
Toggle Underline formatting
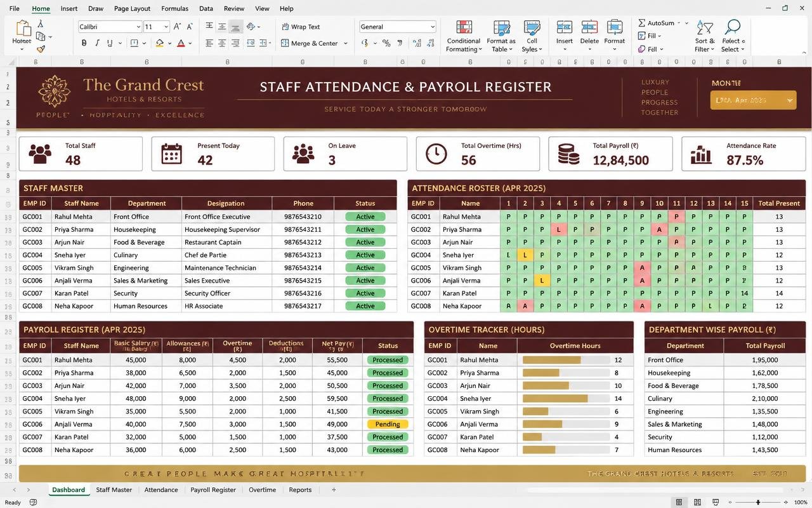(x=110, y=43)
